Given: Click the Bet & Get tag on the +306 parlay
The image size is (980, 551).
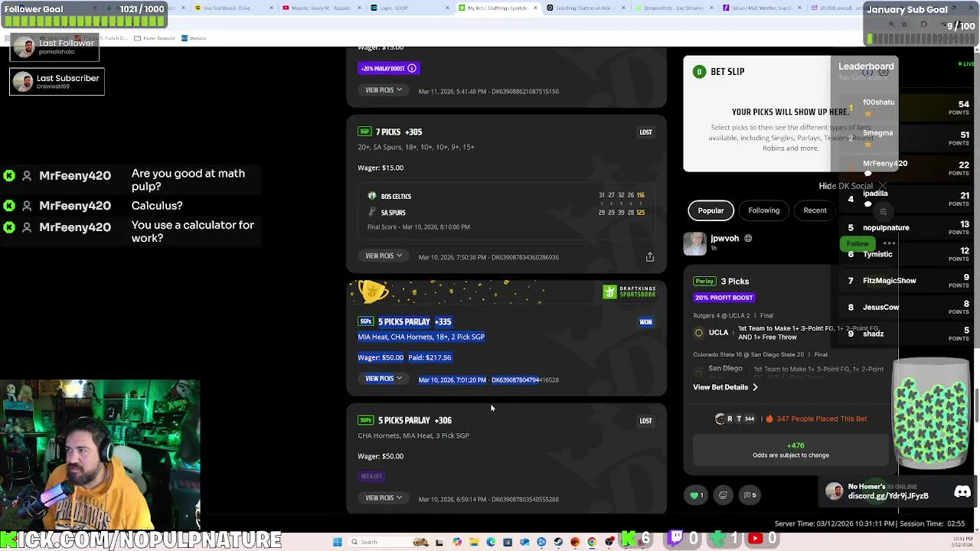Looking at the screenshot, I should pos(371,476).
